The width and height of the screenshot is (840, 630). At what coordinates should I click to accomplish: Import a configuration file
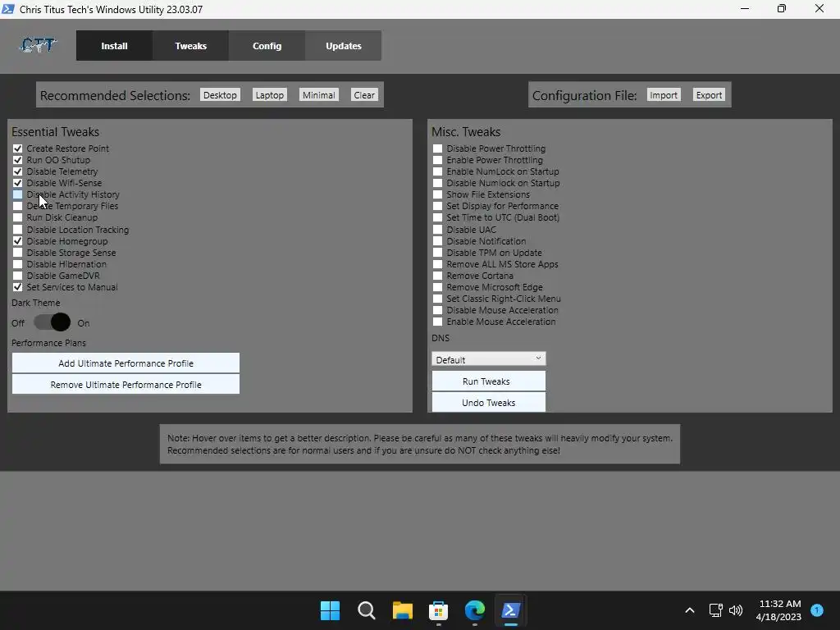click(664, 95)
